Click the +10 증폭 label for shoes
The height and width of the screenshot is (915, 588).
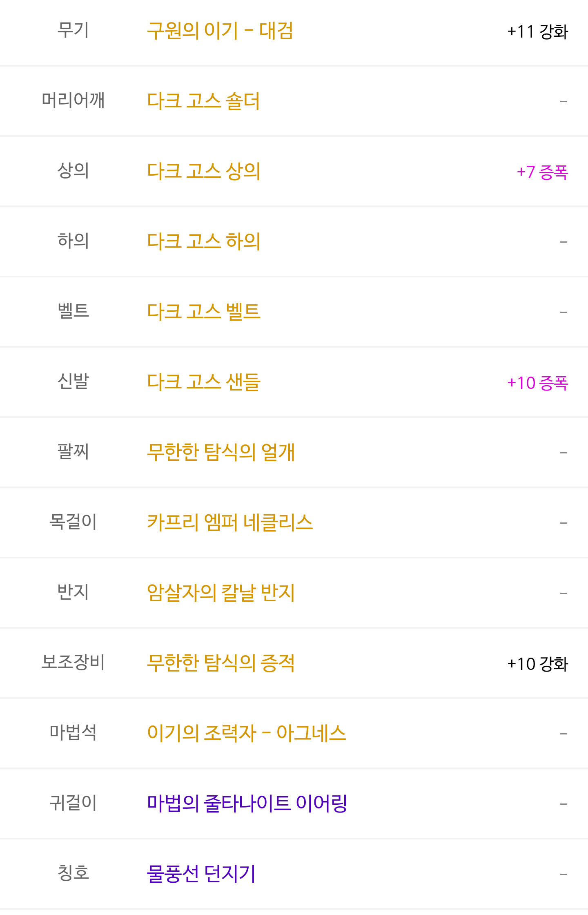click(537, 383)
